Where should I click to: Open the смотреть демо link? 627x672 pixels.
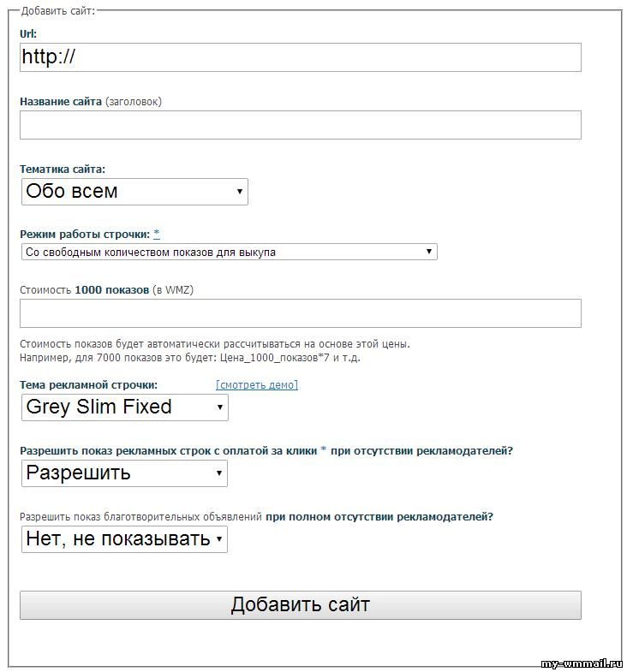(257, 385)
